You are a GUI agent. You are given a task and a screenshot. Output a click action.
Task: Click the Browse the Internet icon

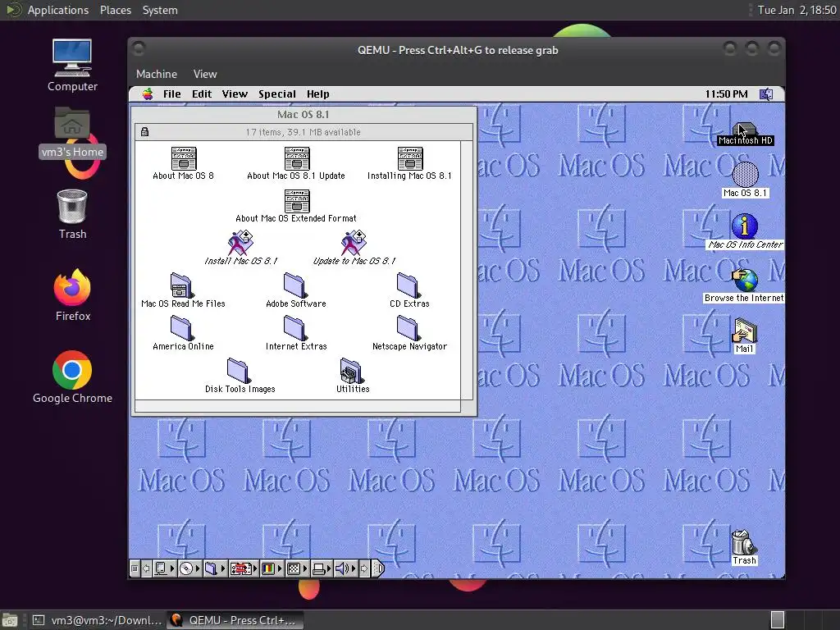pos(744,285)
